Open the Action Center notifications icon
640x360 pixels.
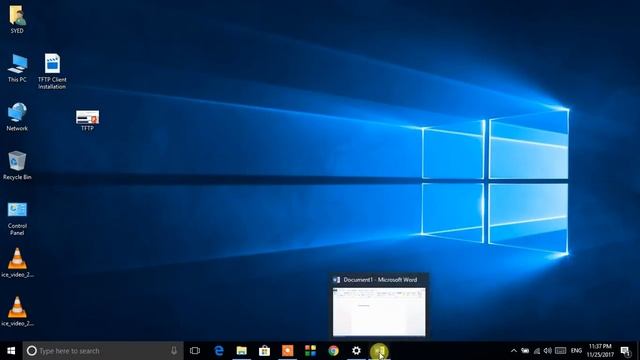(x=625, y=351)
